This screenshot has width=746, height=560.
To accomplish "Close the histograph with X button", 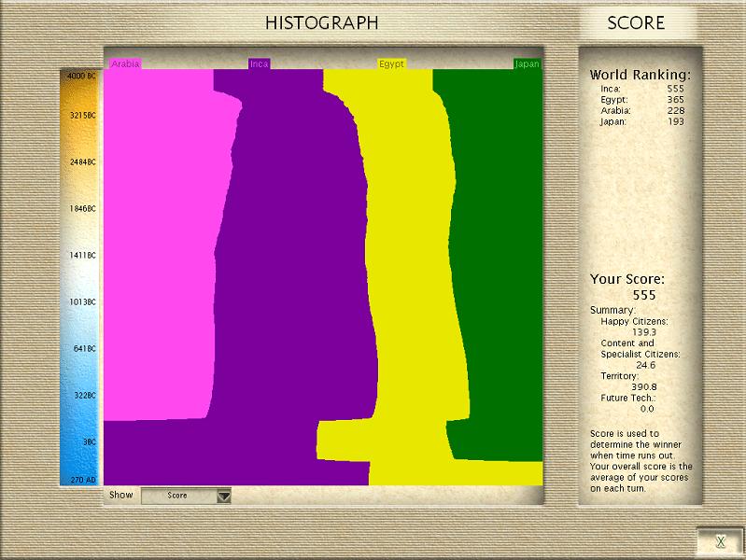I will (x=720, y=541).
